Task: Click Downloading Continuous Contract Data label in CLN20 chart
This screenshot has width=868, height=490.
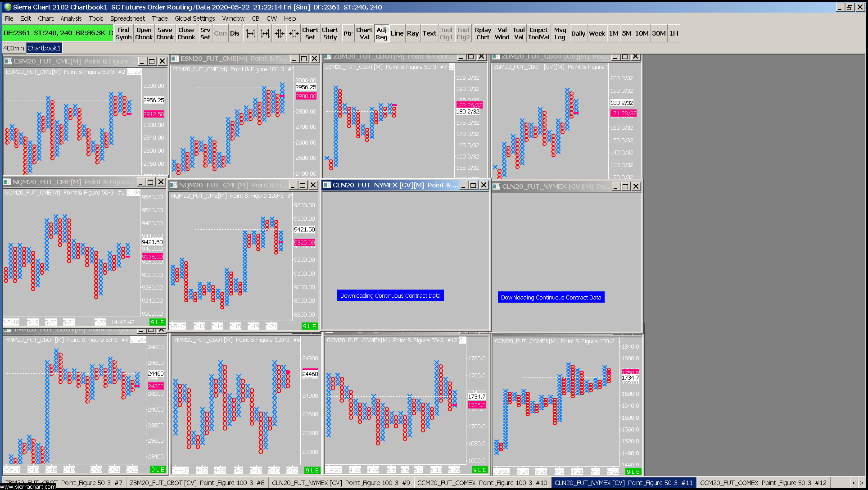Action: point(390,295)
